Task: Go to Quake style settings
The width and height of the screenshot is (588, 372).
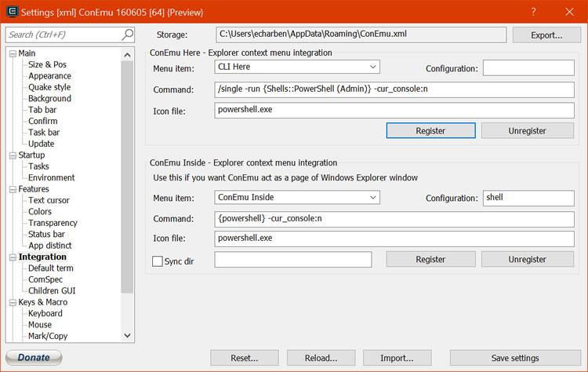Action: coord(49,87)
